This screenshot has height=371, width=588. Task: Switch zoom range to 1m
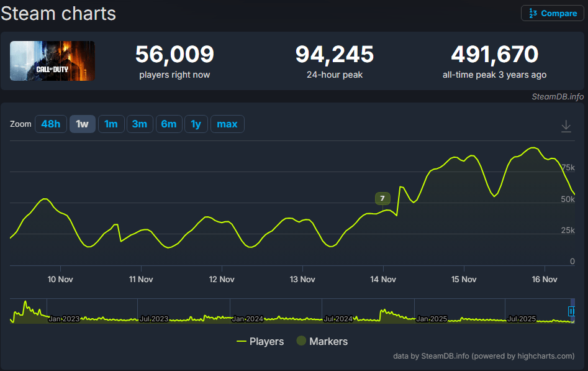(x=111, y=124)
